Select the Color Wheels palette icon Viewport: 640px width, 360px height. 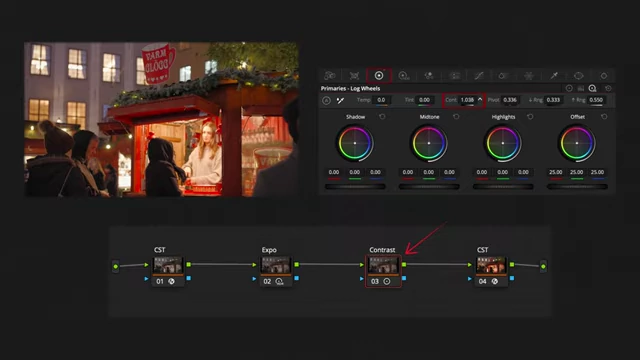click(379, 76)
